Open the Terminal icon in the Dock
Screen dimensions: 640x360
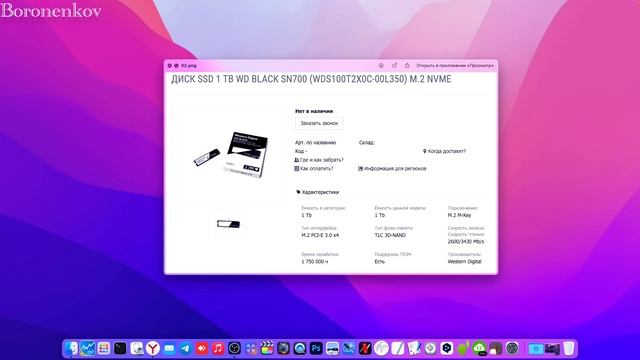tap(120, 348)
